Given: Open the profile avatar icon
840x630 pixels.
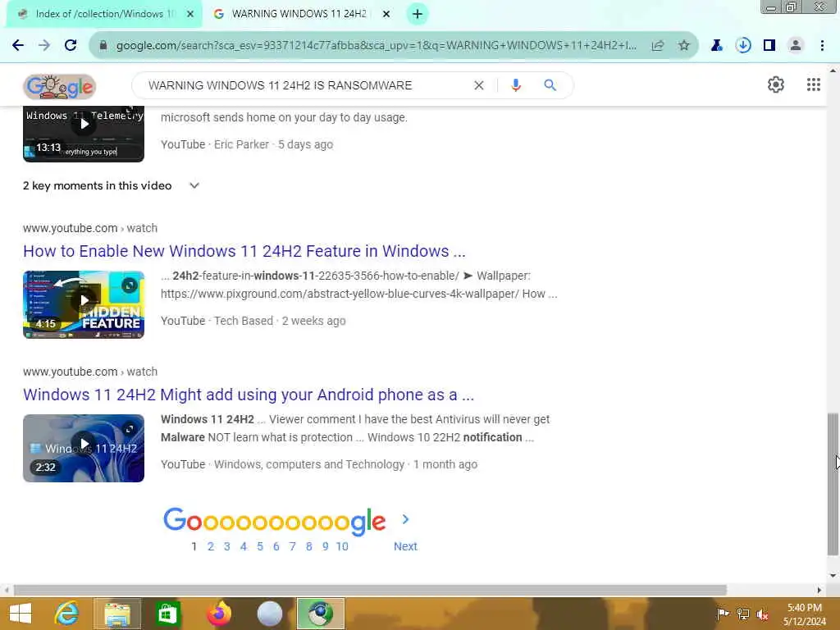Looking at the screenshot, I should click(796, 46).
